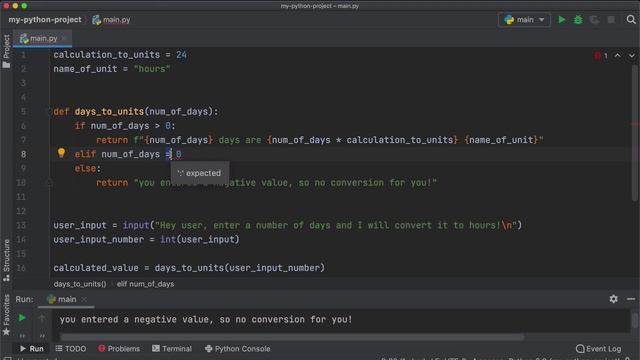
Task: Open the Python Console tool window
Action: 238,349
